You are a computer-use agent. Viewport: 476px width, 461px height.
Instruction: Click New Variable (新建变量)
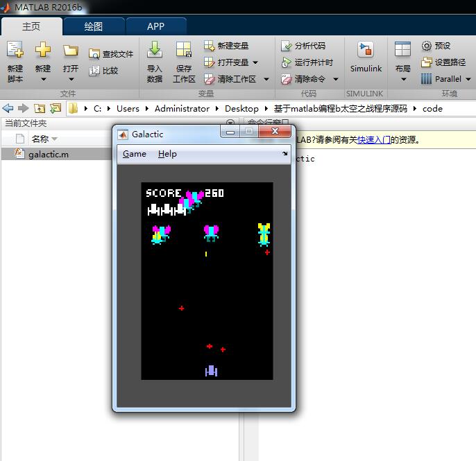coord(226,46)
